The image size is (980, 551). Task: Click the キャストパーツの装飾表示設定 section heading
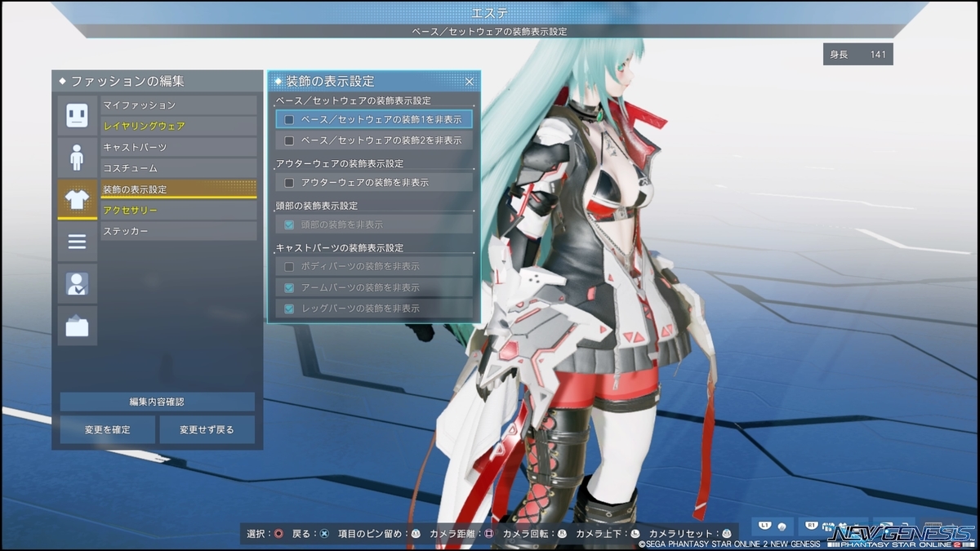[339, 247]
